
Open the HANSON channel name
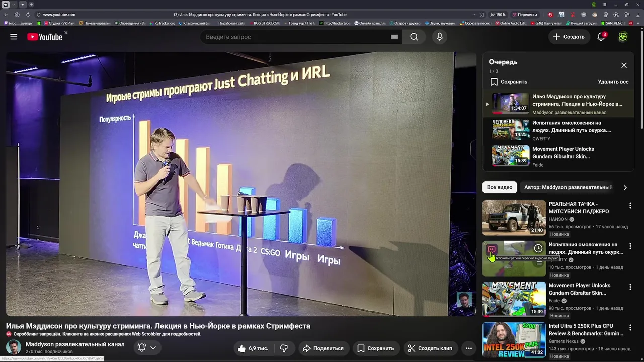click(x=558, y=219)
